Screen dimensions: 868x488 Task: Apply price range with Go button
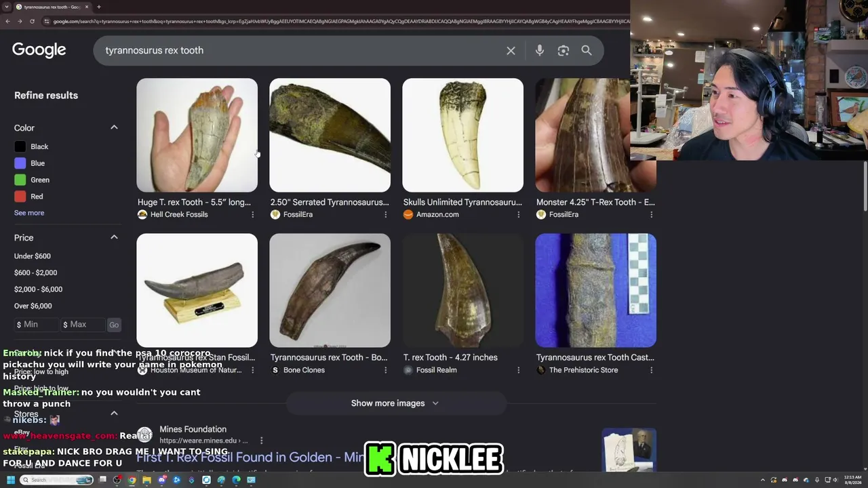114,325
